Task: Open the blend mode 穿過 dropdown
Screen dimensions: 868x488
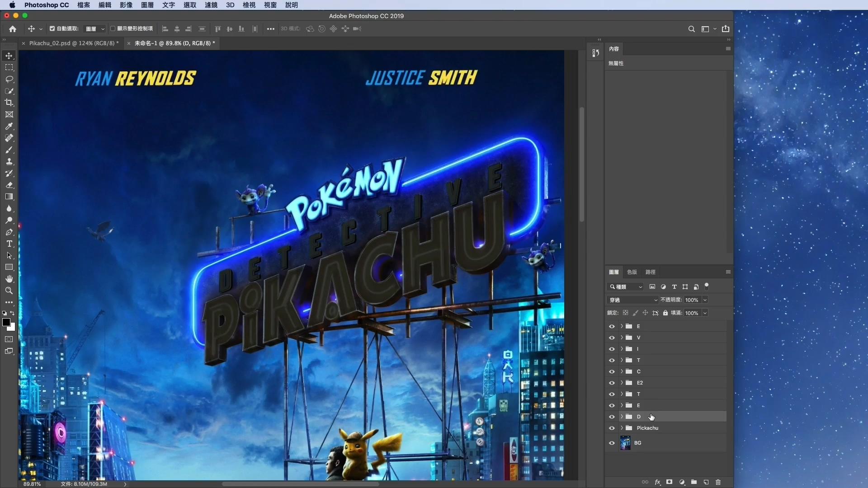Action: click(x=633, y=300)
